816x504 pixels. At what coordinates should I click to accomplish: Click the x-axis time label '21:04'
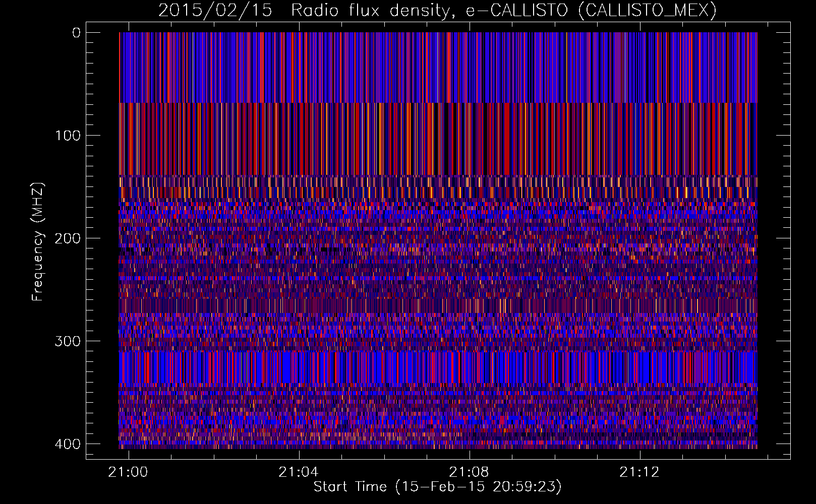pos(299,472)
